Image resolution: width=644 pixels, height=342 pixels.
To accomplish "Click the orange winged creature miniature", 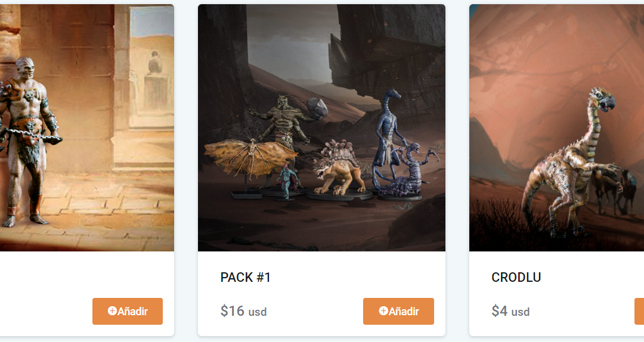I will (x=250, y=158).
